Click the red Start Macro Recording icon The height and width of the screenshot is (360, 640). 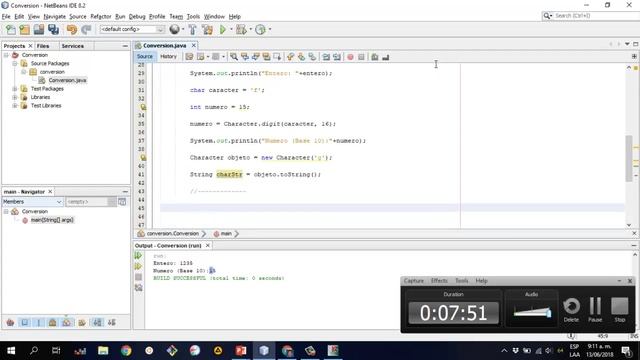[x=350, y=57]
